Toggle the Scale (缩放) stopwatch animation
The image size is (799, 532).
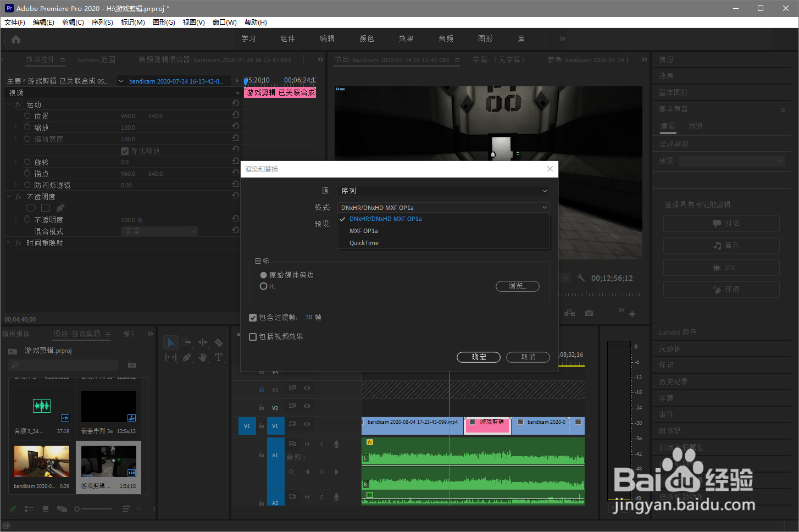pos(27,128)
